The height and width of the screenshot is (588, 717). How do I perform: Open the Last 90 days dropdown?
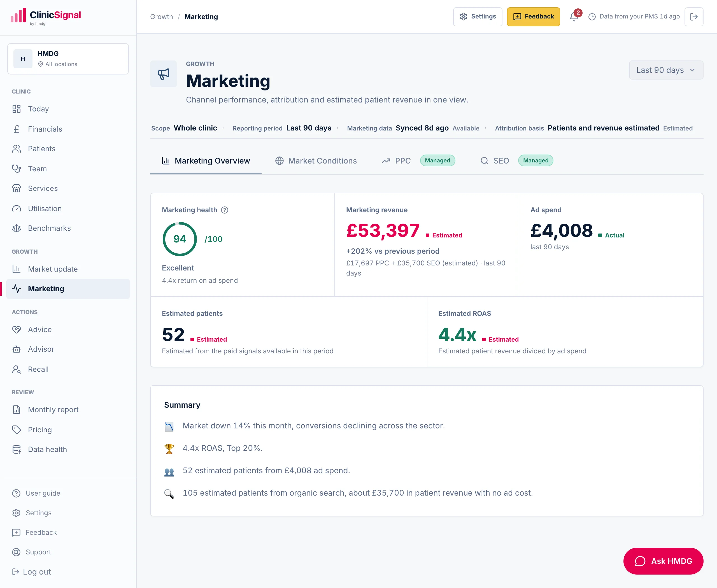pyautogui.click(x=666, y=70)
